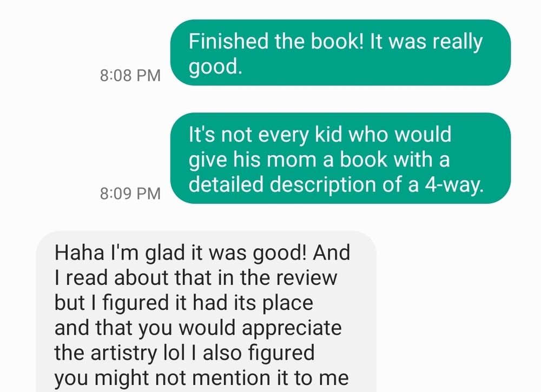Click the line "I read about that in the review"
The width and height of the screenshot is (541, 392).
coord(196,277)
